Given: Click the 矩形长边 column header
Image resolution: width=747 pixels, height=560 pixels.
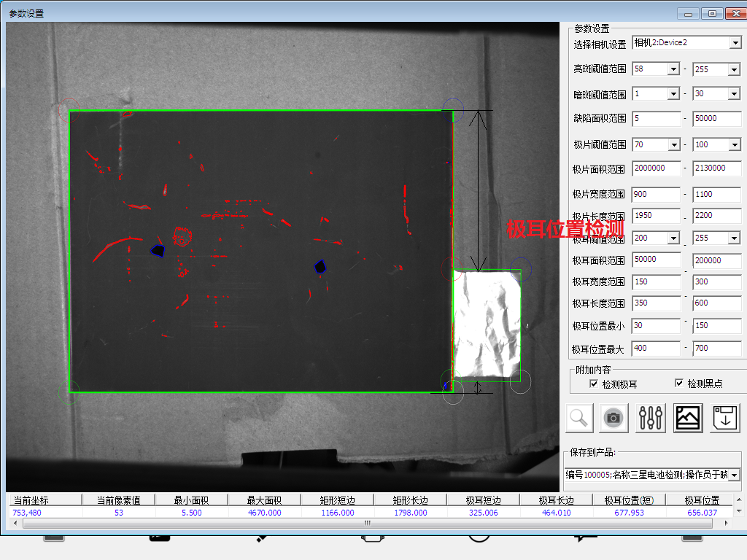Looking at the screenshot, I should coord(410,500).
